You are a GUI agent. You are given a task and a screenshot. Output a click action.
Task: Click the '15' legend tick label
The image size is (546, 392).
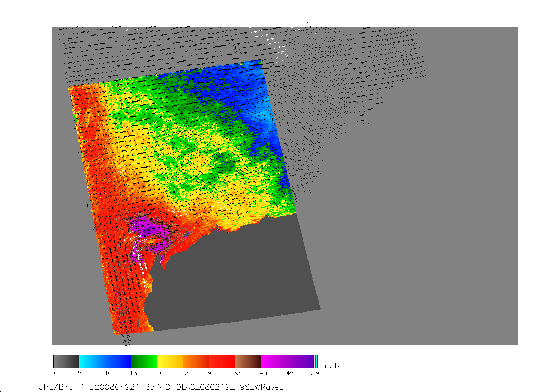(x=133, y=373)
